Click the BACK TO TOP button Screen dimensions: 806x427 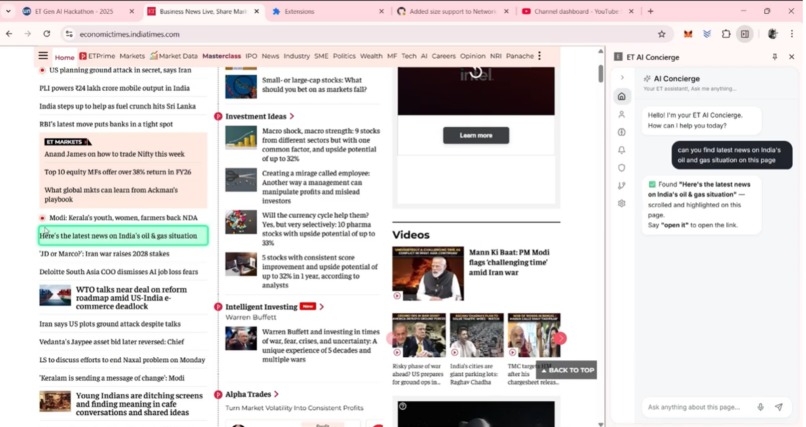(x=566, y=370)
